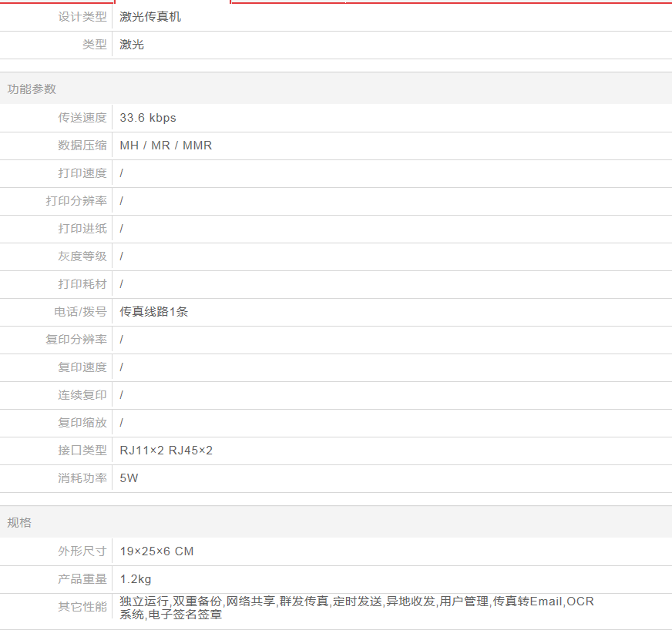Select the RJ11×2 RJ45×2 value
The height and width of the screenshot is (630, 672).
pos(166,451)
